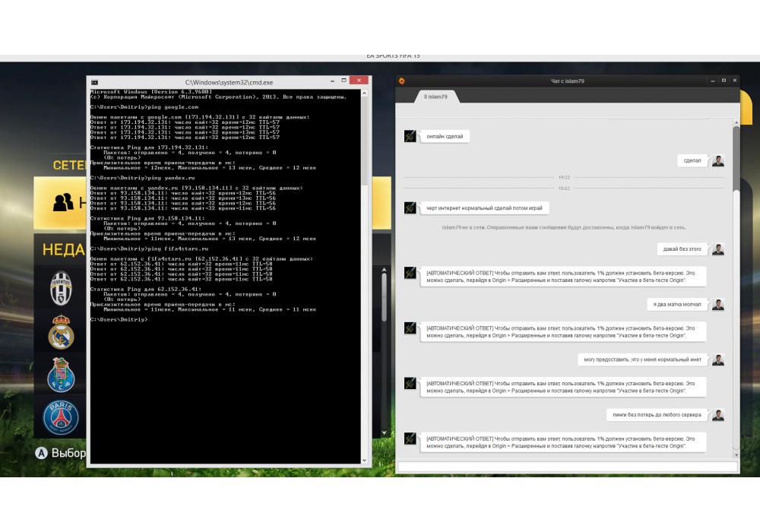Click 'могу предоставить ,что у меня нормальный инет'
Image resolution: width=760 pixels, height=532 pixels.
pyautogui.click(x=642, y=359)
